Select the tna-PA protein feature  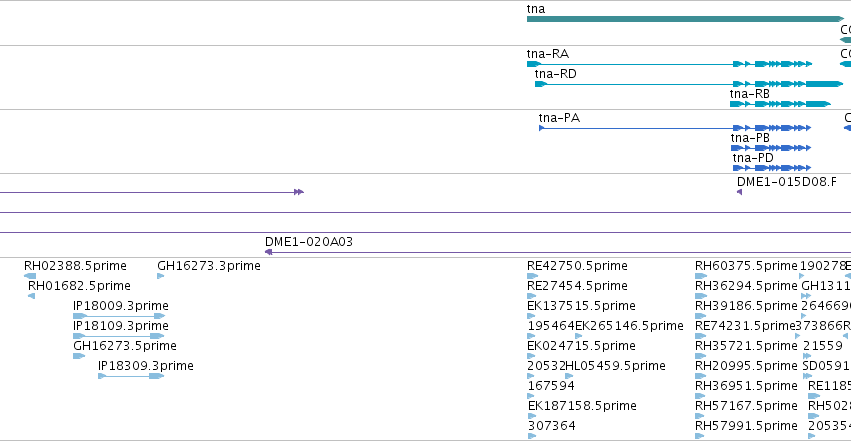pyautogui.click(x=675, y=128)
